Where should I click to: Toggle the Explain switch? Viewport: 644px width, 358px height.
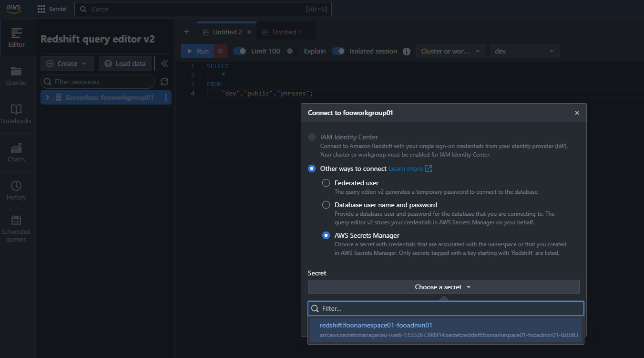pyautogui.click(x=292, y=51)
